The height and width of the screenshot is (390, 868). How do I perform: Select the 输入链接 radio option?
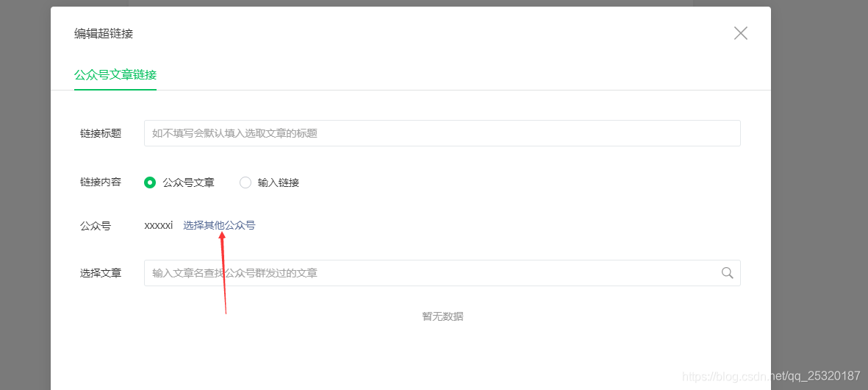click(245, 182)
